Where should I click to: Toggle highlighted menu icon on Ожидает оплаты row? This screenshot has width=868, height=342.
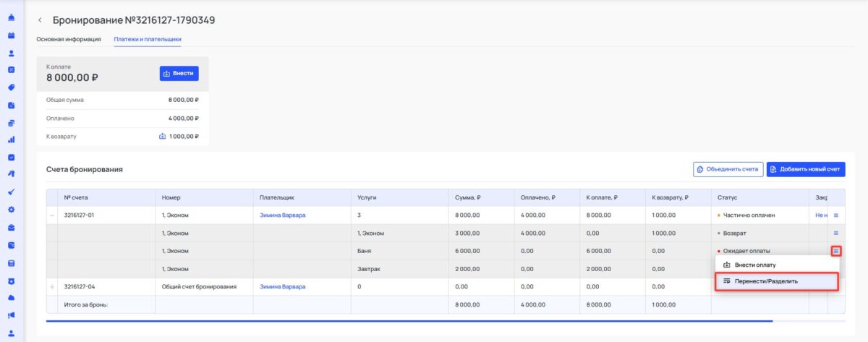click(835, 251)
